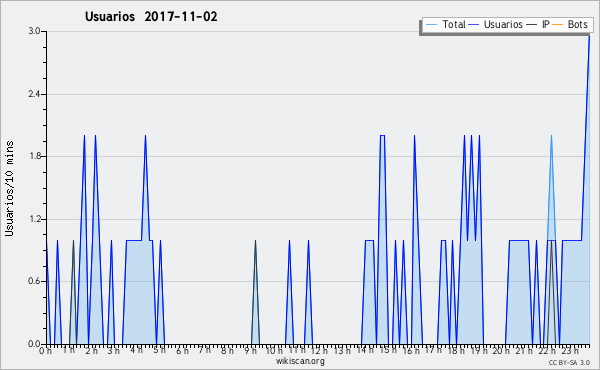The width and height of the screenshot is (600, 370).
Task: Click the Usuarios/10 mins axis label
Action: pos(10,189)
